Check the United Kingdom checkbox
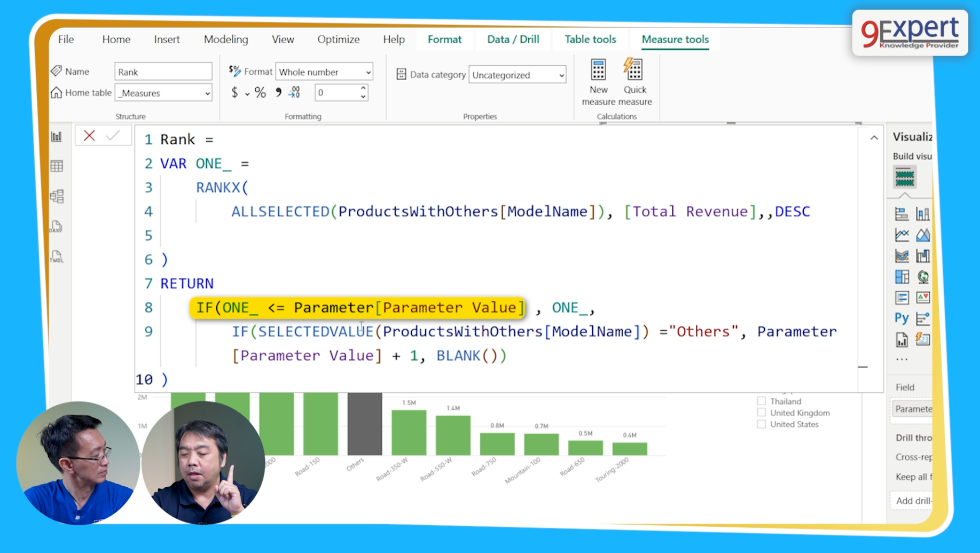Screen dimensions: 980x553 pyautogui.click(x=761, y=412)
